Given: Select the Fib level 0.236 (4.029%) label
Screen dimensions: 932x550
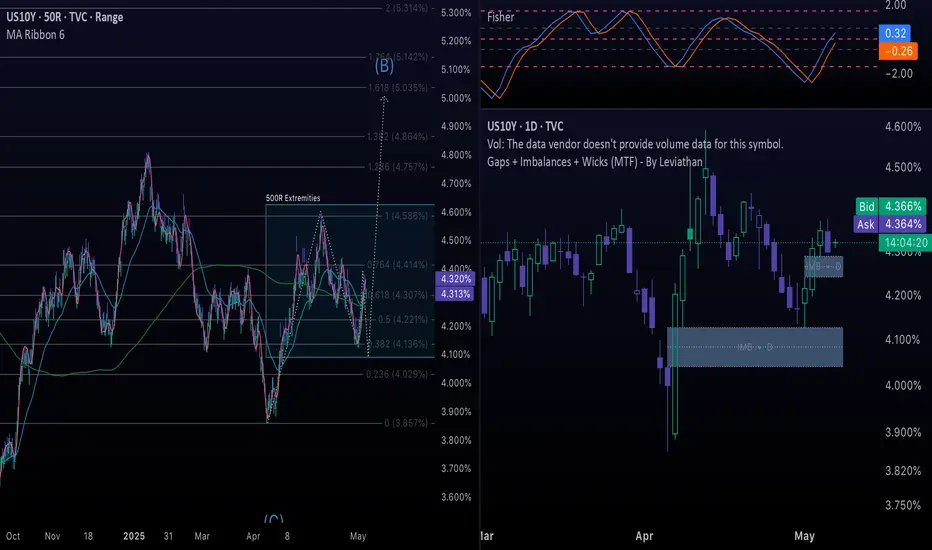Looking at the screenshot, I should click(x=396, y=374).
